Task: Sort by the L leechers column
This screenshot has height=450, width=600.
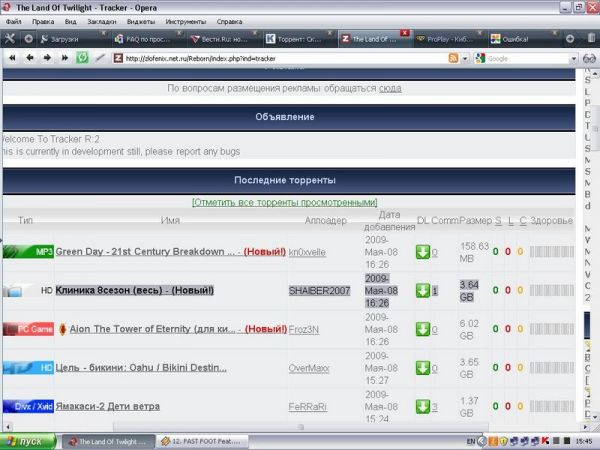Action: pos(511,221)
